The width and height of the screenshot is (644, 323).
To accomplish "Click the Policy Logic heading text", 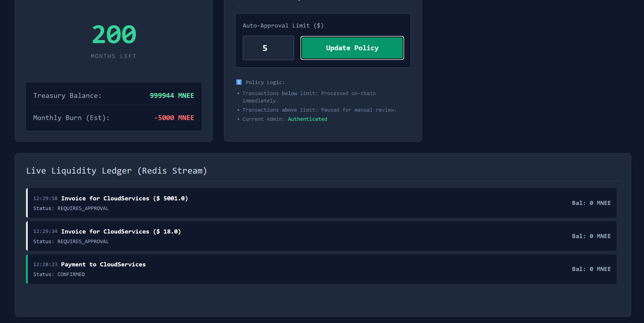I will tap(265, 82).
